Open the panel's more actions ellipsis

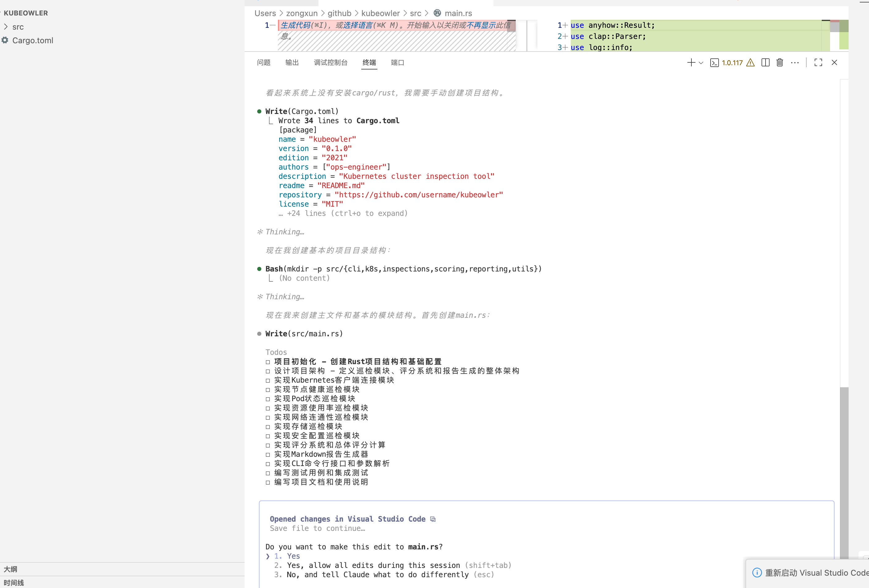795,62
